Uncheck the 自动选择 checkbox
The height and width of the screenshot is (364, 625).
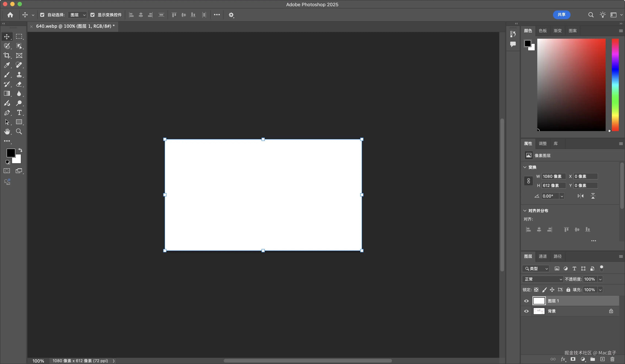click(42, 15)
